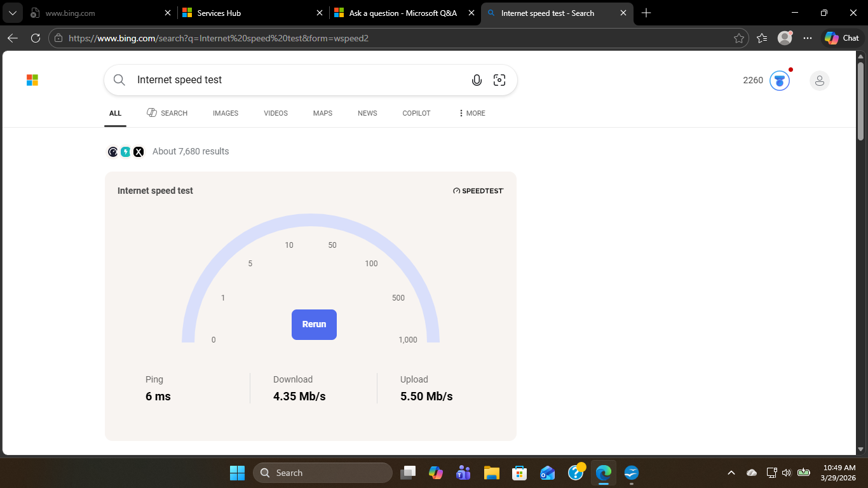This screenshot has width=868, height=488.
Task: Select the ALL results tab
Action: pos(115,113)
